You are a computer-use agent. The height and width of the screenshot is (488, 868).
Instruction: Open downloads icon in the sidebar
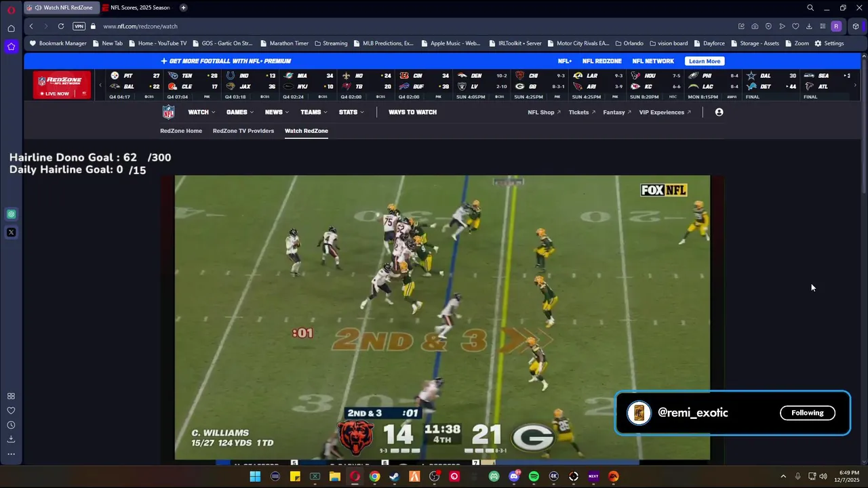[11, 439]
